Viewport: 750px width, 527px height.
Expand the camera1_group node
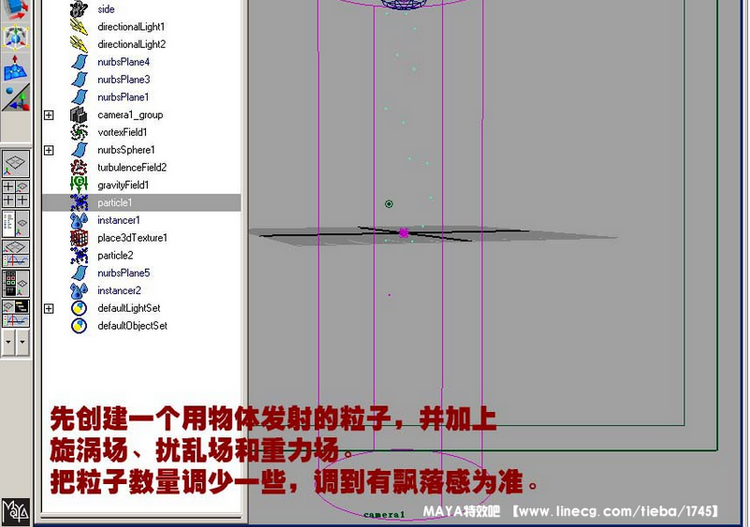coord(49,115)
